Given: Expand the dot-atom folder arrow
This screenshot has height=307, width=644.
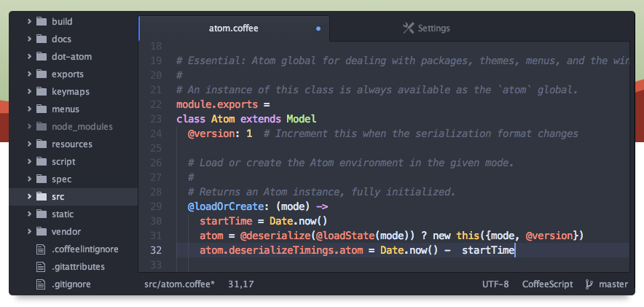Looking at the screenshot, I should (x=29, y=57).
